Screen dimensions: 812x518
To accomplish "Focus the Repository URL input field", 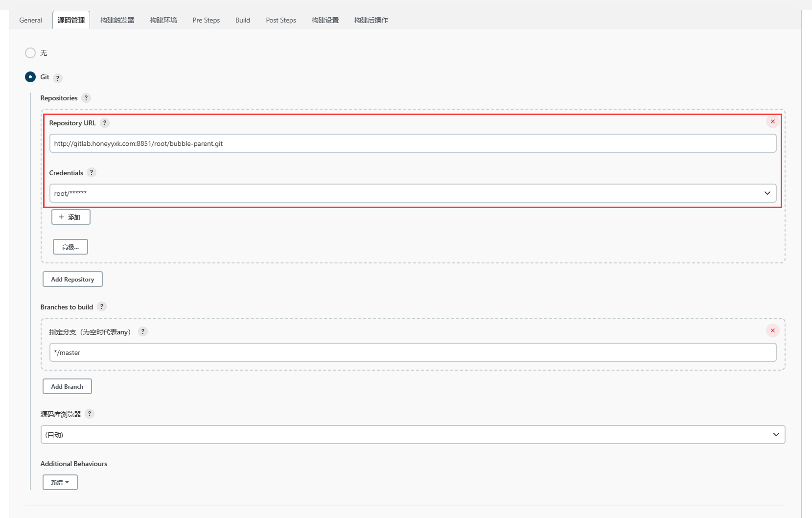I will coord(413,143).
